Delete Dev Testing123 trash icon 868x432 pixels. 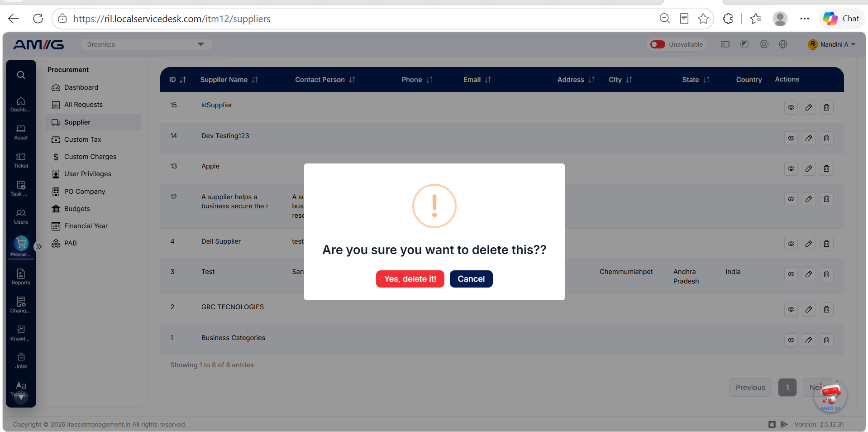pyautogui.click(x=826, y=138)
